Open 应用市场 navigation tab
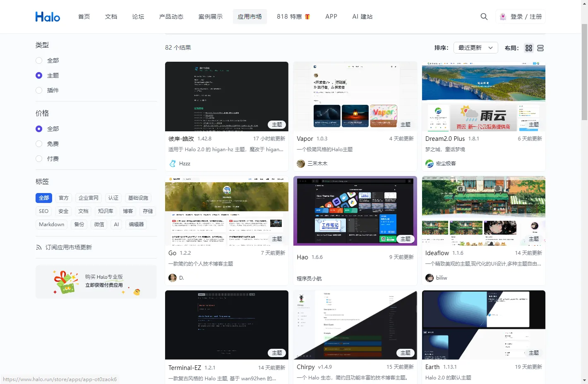The image size is (588, 384). pos(250,17)
